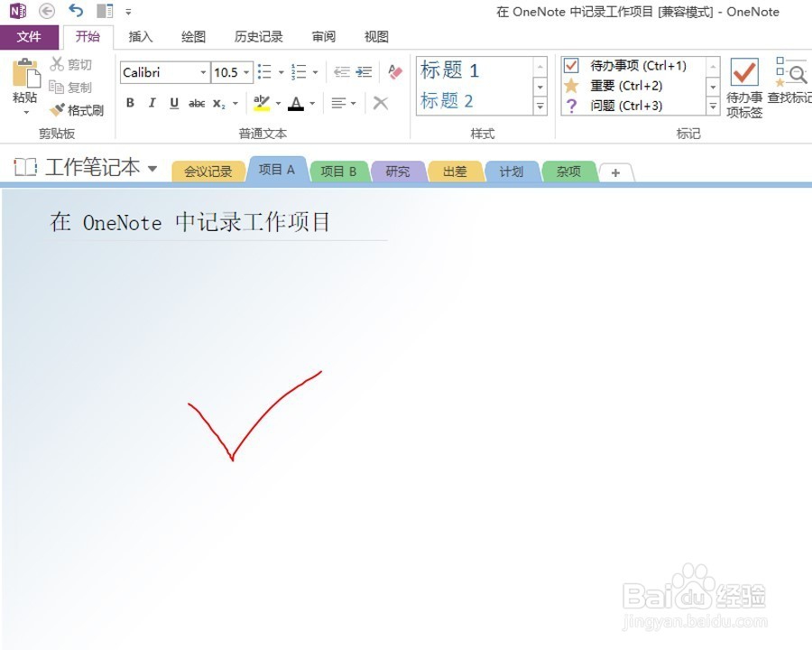Activate the 格式刷 format painter
This screenshot has width=812, height=650.
(x=77, y=110)
